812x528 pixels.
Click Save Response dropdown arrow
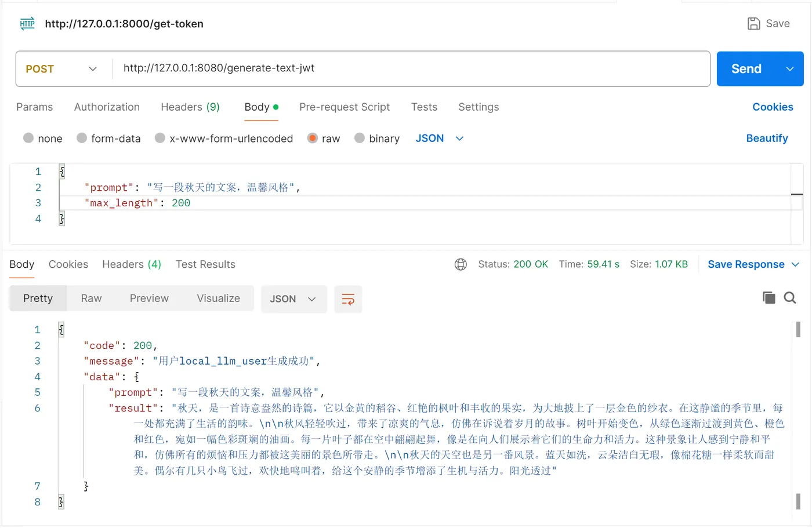click(794, 264)
